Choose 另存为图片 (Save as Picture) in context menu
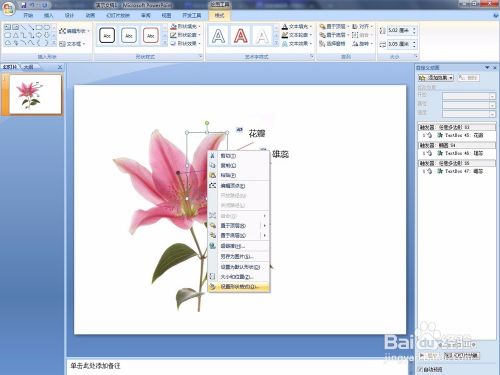The image size is (500, 375). 238,256
